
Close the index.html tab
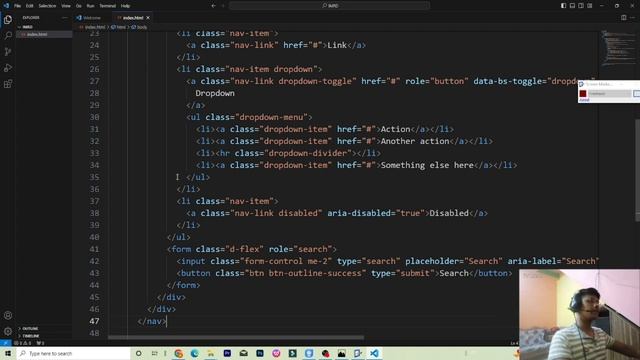148,18
